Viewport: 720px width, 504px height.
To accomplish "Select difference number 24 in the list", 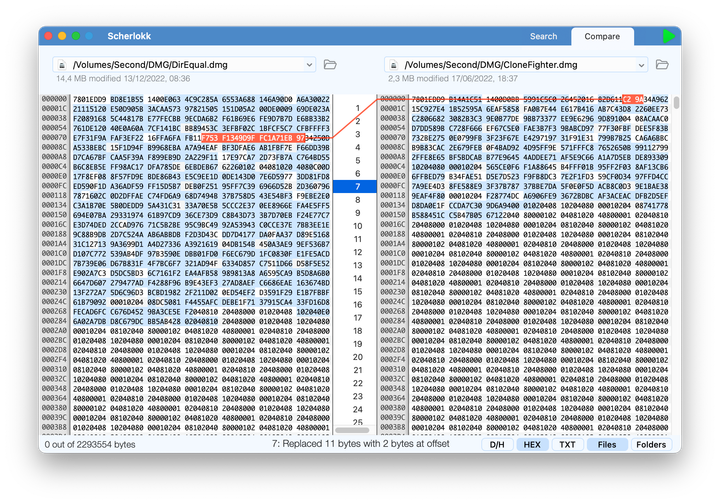I will tap(357, 409).
